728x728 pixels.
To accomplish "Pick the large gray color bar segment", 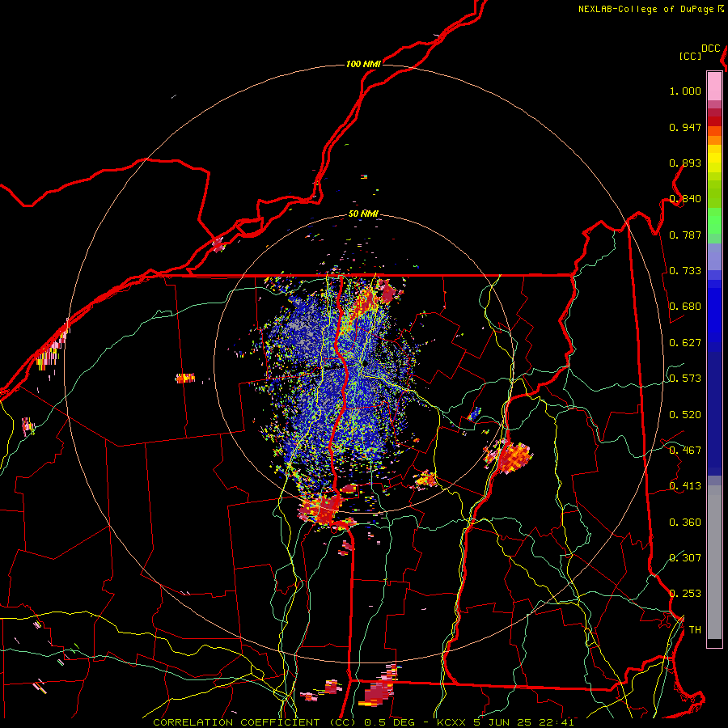I will [x=714, y=562].
